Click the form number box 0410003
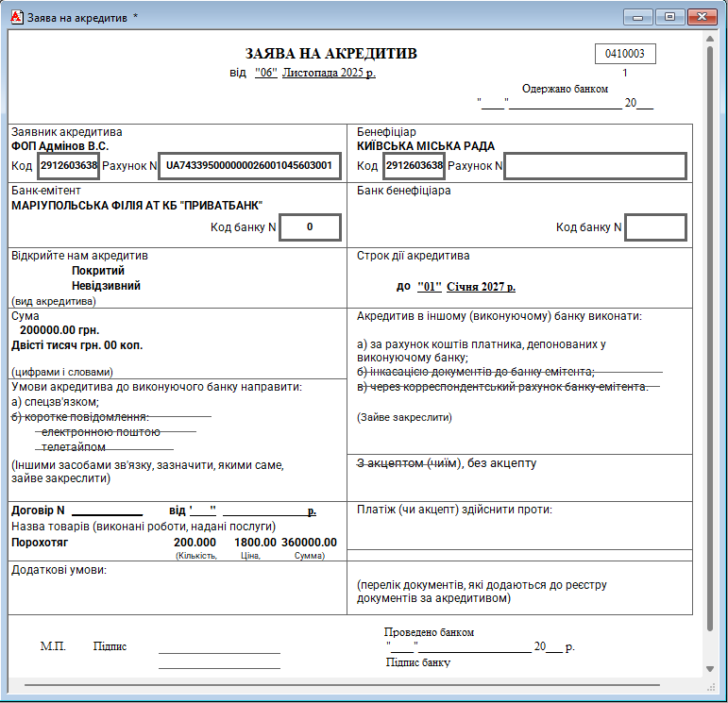 [x=625, y=55]
